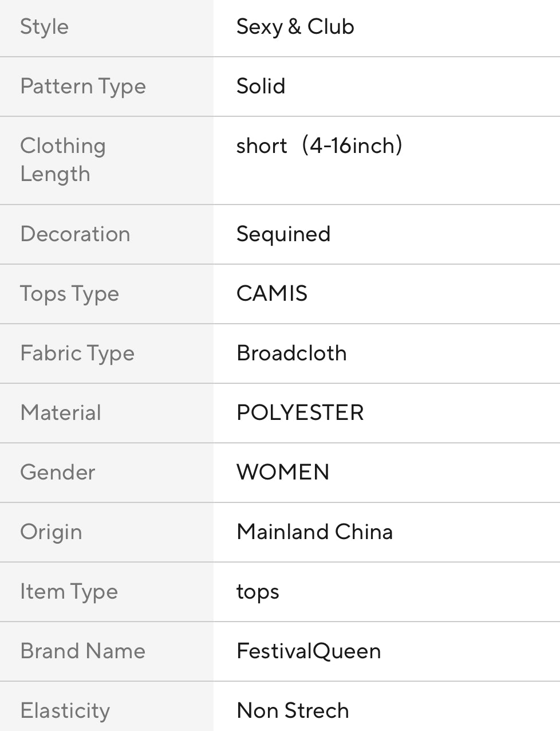Click the "short (4-16inch)" length value
560x731 pixels.
click(319, 146)
